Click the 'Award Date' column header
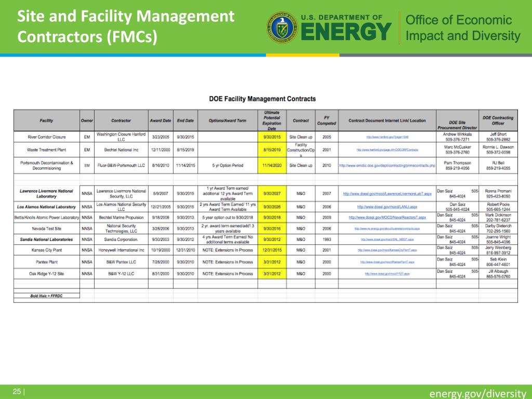Screen dimensions: 532x399 point(161,121)
